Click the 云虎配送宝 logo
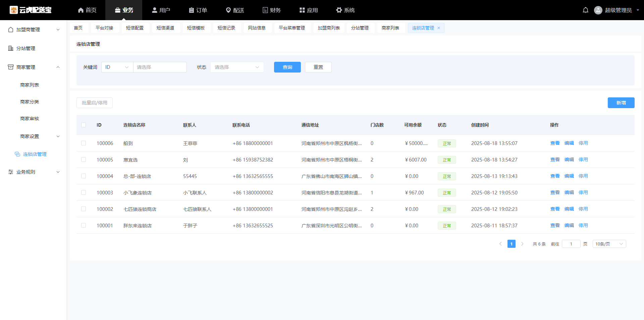This screenshot has width=644, height=320. pos(31,10)
